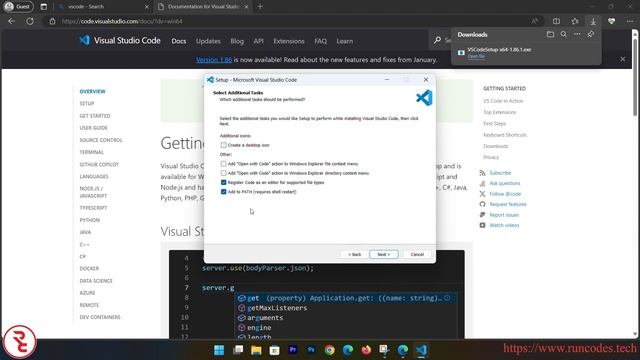Open Firefox from taskbar
Viewport: 640px width, 360px height.
[366, 350]
